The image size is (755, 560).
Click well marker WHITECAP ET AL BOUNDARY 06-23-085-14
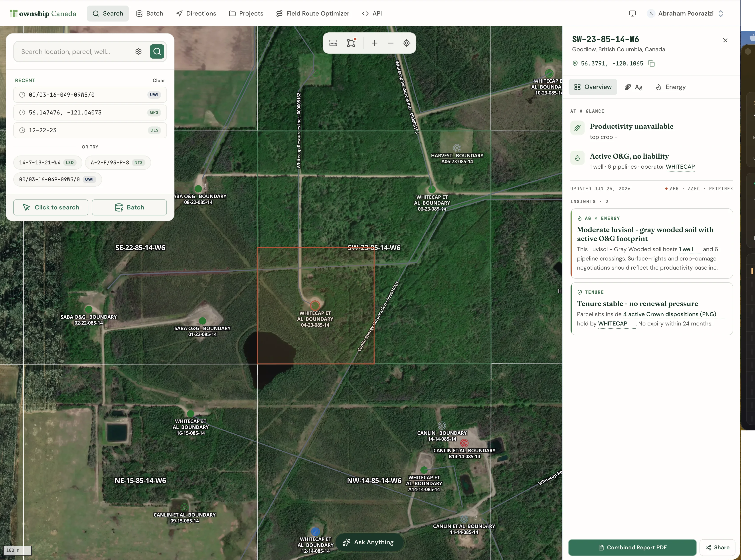[432, 189]
